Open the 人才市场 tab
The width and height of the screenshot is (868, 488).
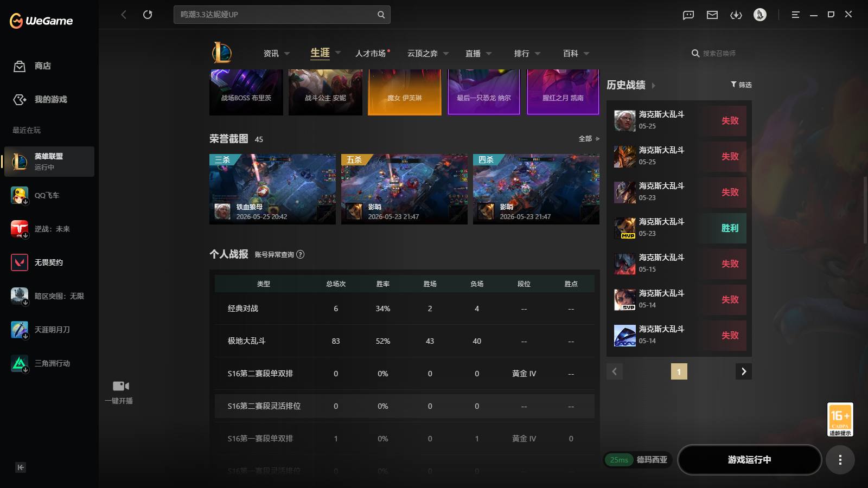[x=371, y=53]
